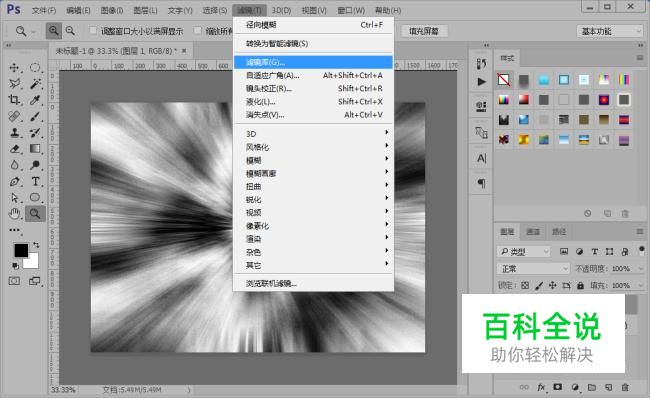650x398 pixels.
Task: Swap foreground and background colors arrow
Action: 36,245
